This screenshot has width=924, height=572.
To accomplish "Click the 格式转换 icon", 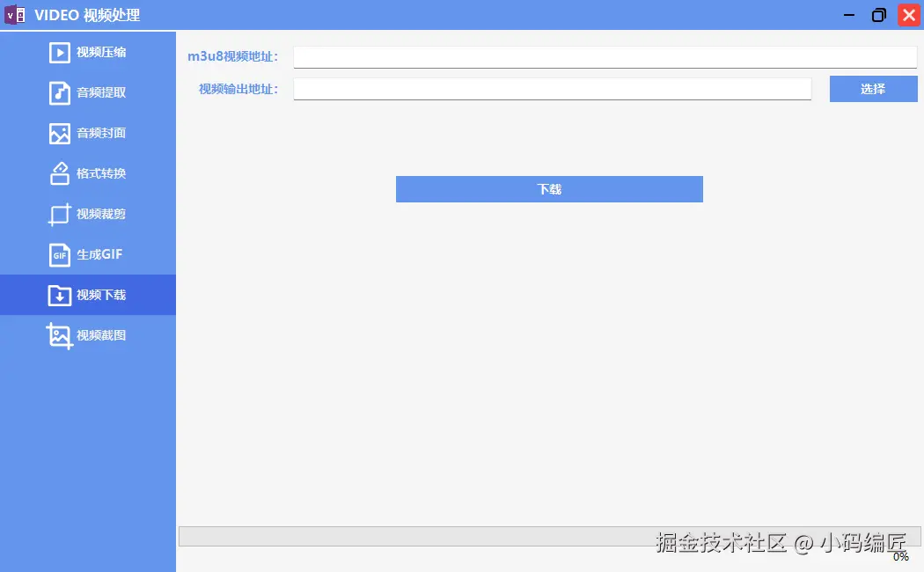I will pos(60,173).
